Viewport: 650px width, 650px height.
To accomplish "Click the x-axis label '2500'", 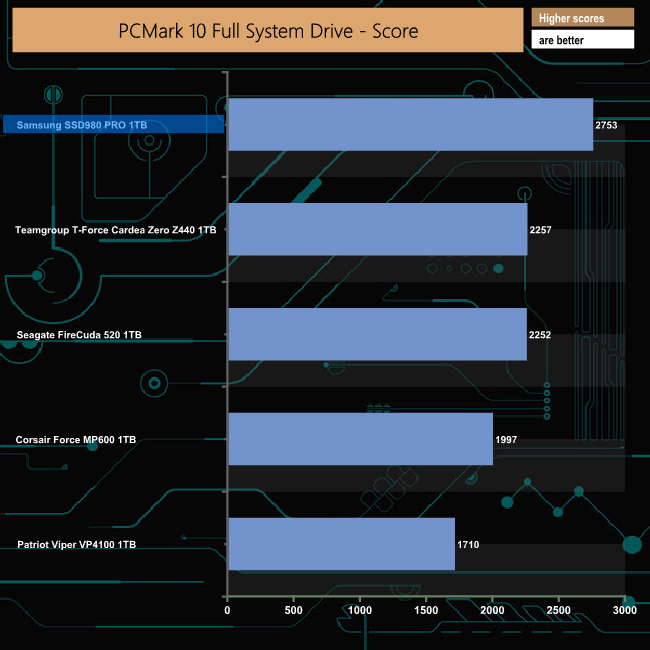I will point(558,610).
